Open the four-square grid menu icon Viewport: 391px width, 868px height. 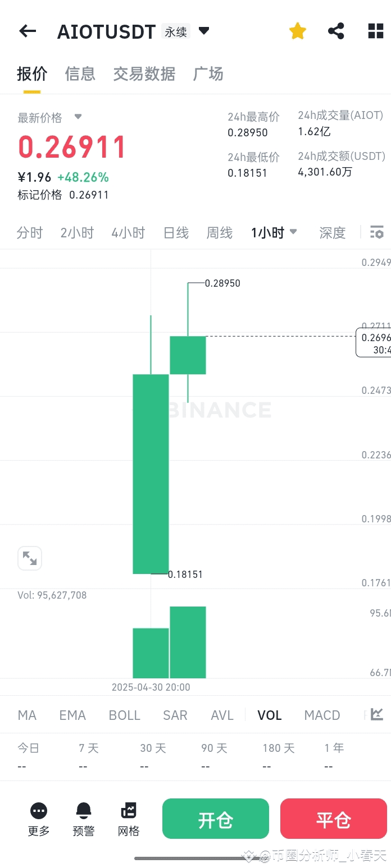[x=375, y=31]
